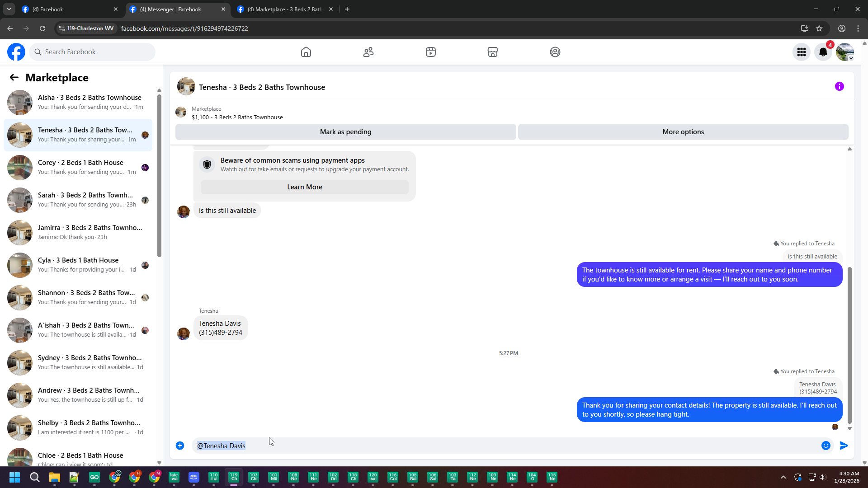Click Learn More about payment scams
This screenshot has width=868, height=488.
305,187
